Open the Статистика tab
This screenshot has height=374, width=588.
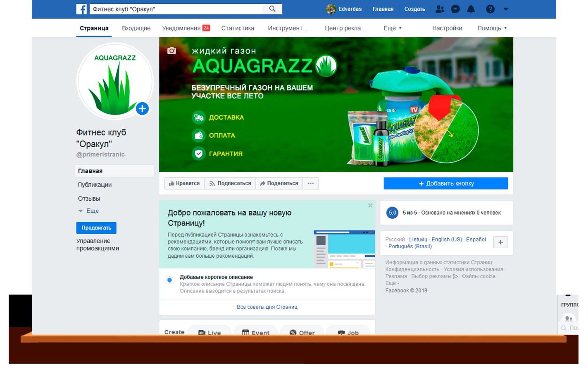click(238, 28)
